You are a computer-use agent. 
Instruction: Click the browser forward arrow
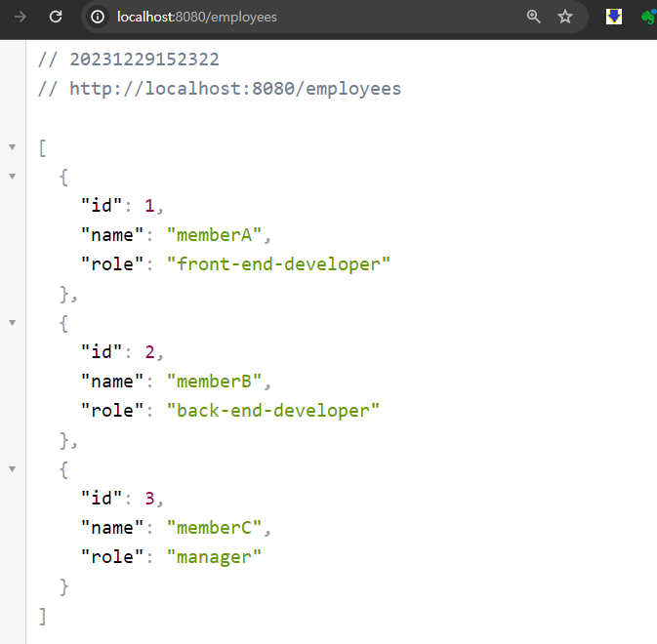[21, 17]
